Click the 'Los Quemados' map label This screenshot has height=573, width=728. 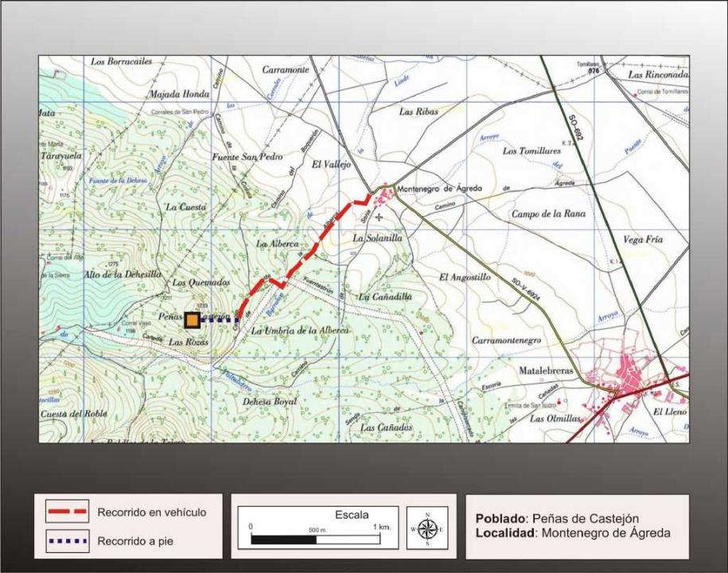click(x=201, y=283)
